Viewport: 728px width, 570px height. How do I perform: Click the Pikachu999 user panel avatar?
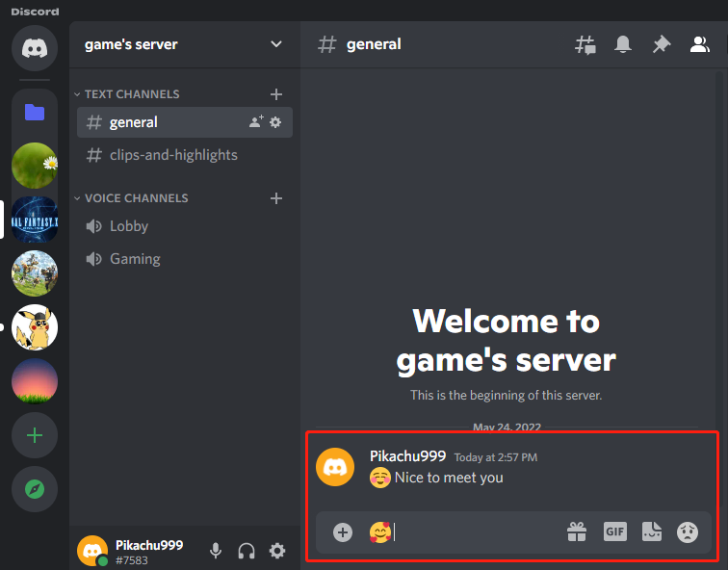coord(91,551)
